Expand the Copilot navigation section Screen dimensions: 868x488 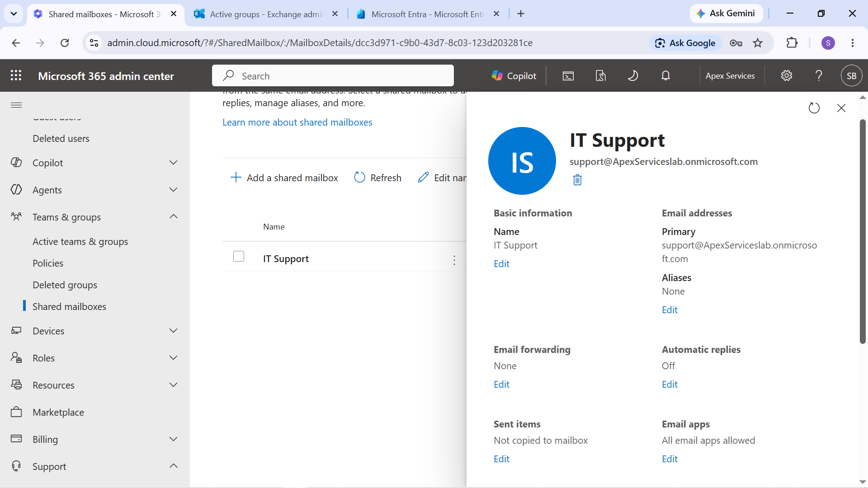point(173,163)
